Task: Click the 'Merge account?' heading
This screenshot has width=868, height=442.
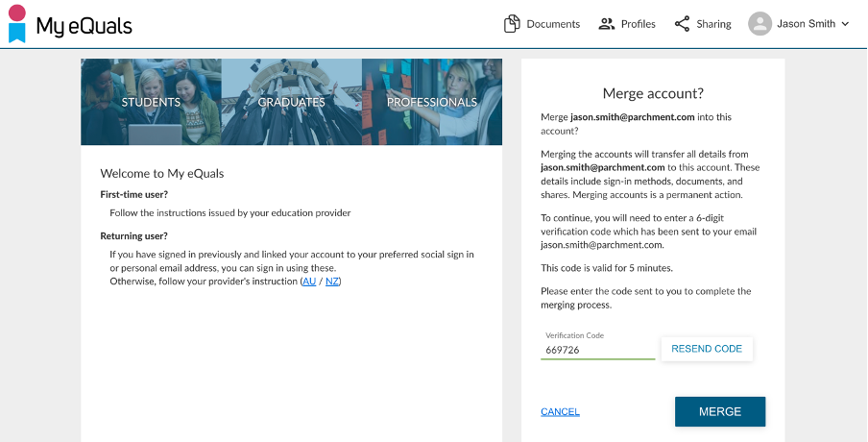Action: click(653, 93)
